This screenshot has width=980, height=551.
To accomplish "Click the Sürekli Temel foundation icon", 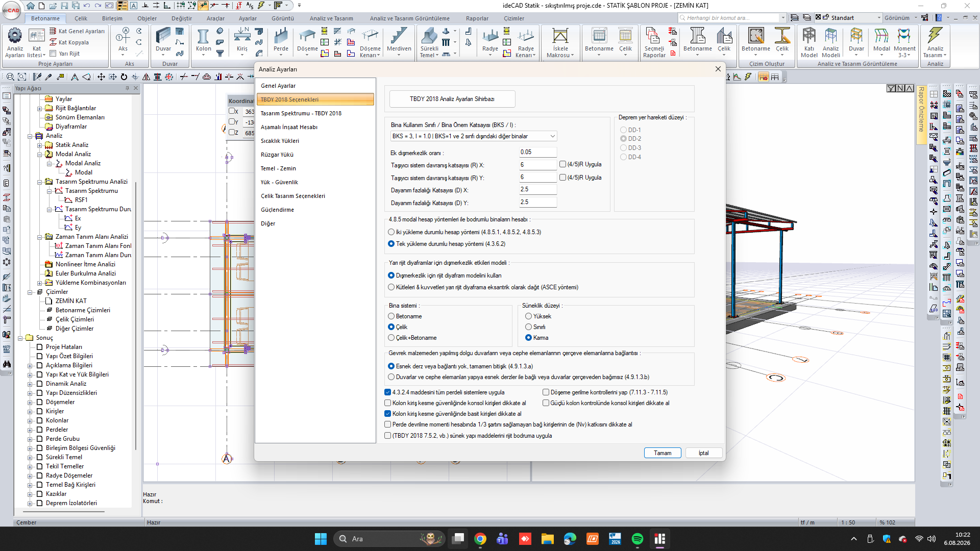I will [429, 37].
